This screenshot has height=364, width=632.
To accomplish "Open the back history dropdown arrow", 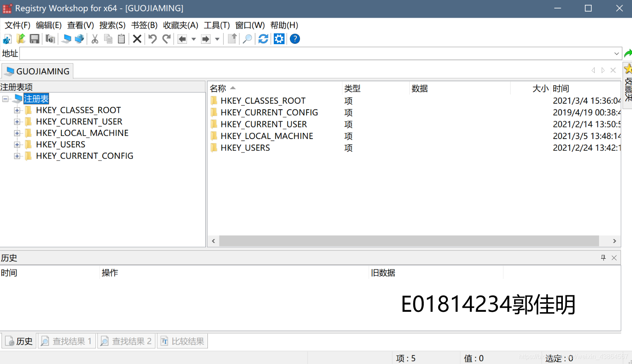I will pos(194,39).
